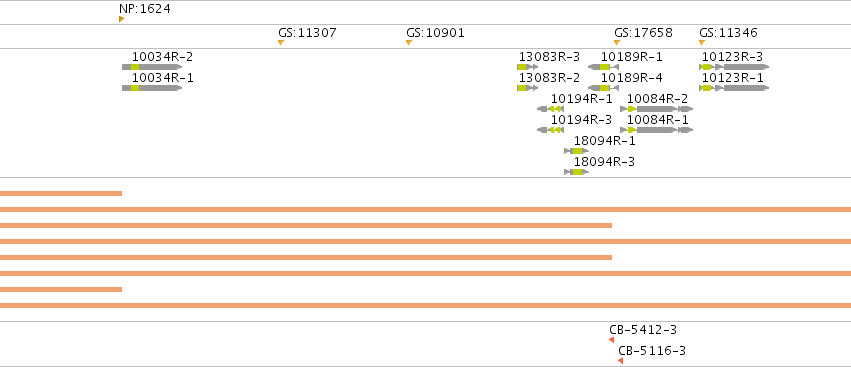The image size is (851, 367).
Task: Select the GS:11307 insertion marker
Action: click(x=281, y=42)
